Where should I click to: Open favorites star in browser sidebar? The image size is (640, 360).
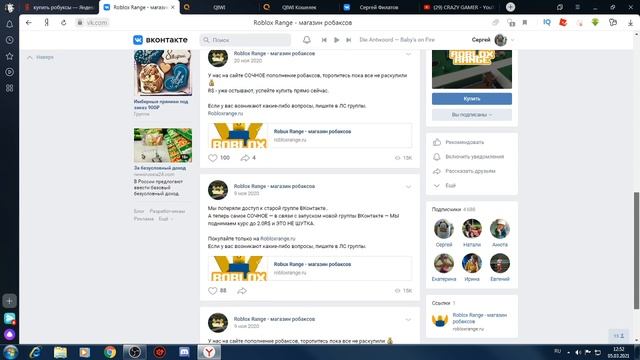(9, 56)
